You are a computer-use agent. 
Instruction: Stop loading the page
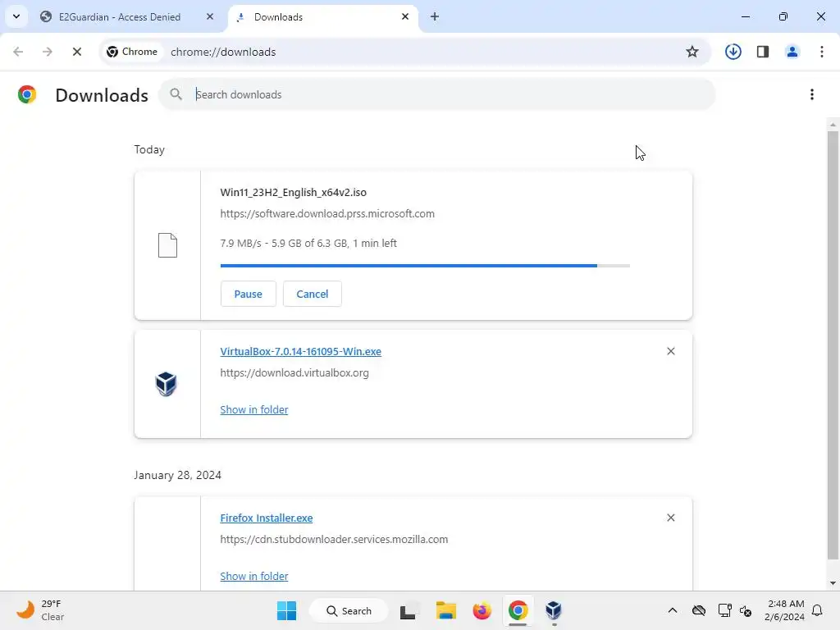tap(77, 52)
